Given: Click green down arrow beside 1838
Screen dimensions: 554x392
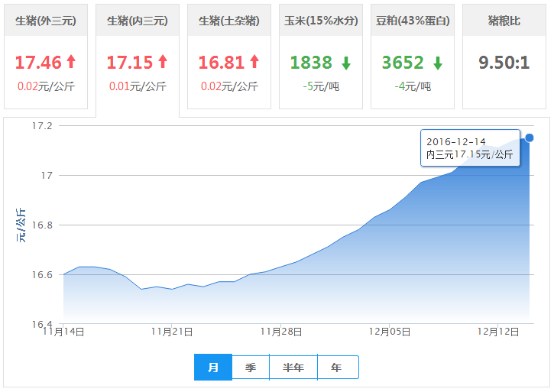Looking at the screenshot, I should (x=346, y=63).
